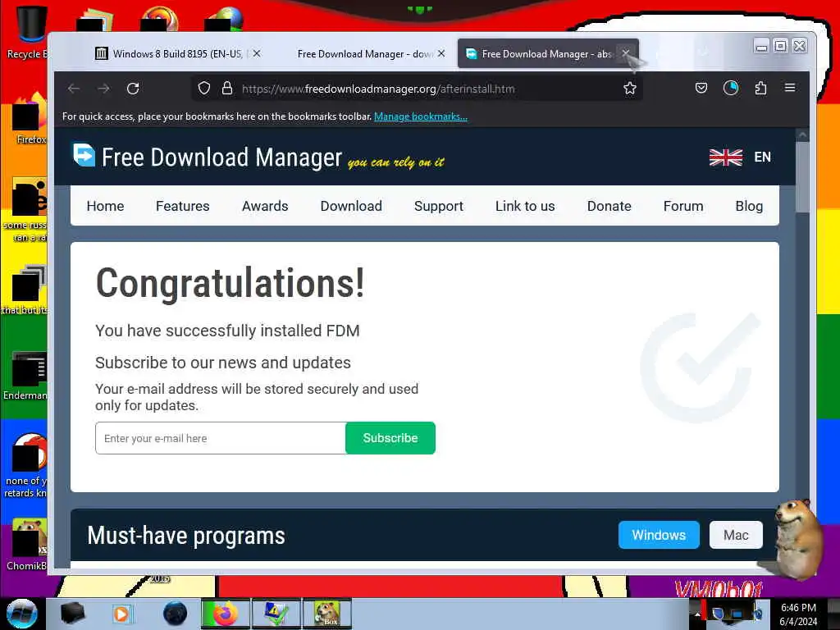Go back with the browser back arrow
The height and width of the screenshot is (630, 840).
click(x=74, y=89)
